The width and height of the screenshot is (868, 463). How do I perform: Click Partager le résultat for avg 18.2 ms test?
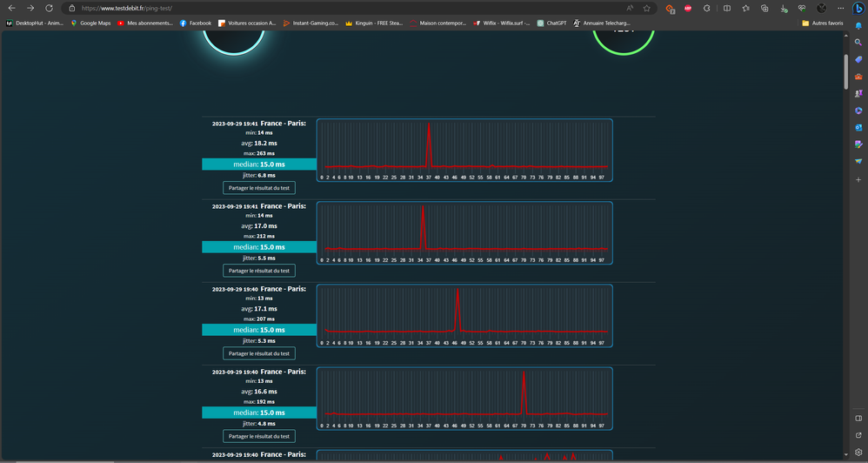tap(258, 187)
